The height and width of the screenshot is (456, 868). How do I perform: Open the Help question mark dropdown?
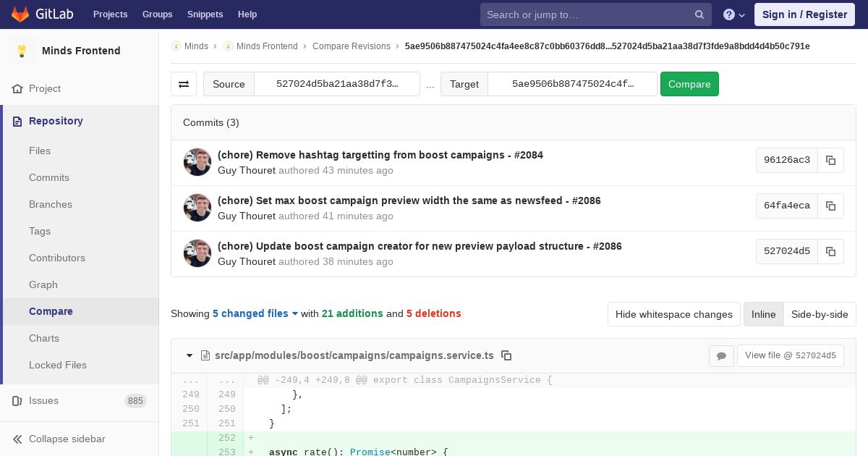[733, 14]
